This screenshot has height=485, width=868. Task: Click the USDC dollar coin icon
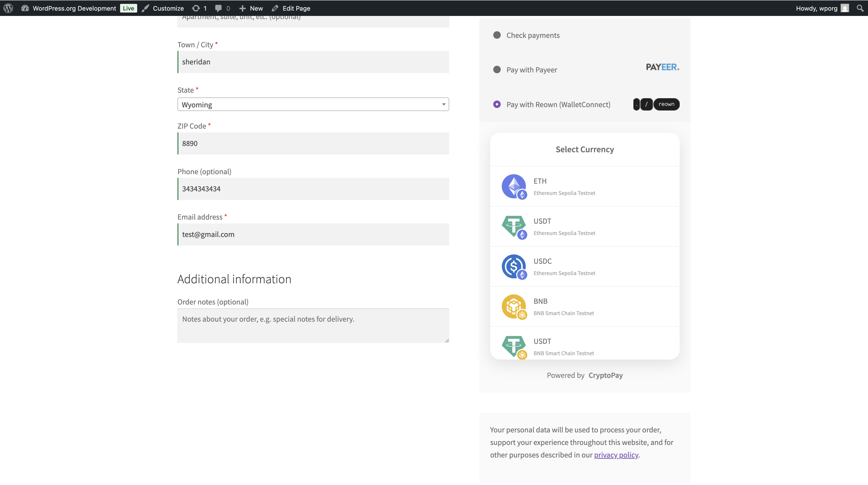(x=514, y=266)
